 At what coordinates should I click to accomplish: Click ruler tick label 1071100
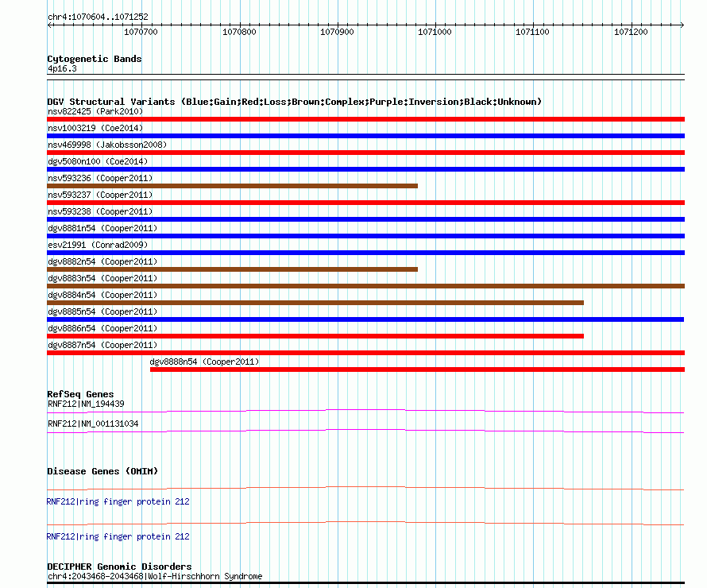(532, 32)
